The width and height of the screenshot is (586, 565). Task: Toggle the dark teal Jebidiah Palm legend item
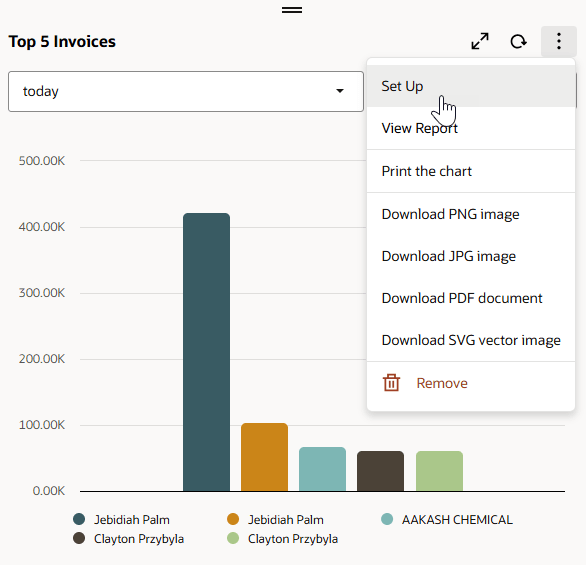click(x=121, y=519)
